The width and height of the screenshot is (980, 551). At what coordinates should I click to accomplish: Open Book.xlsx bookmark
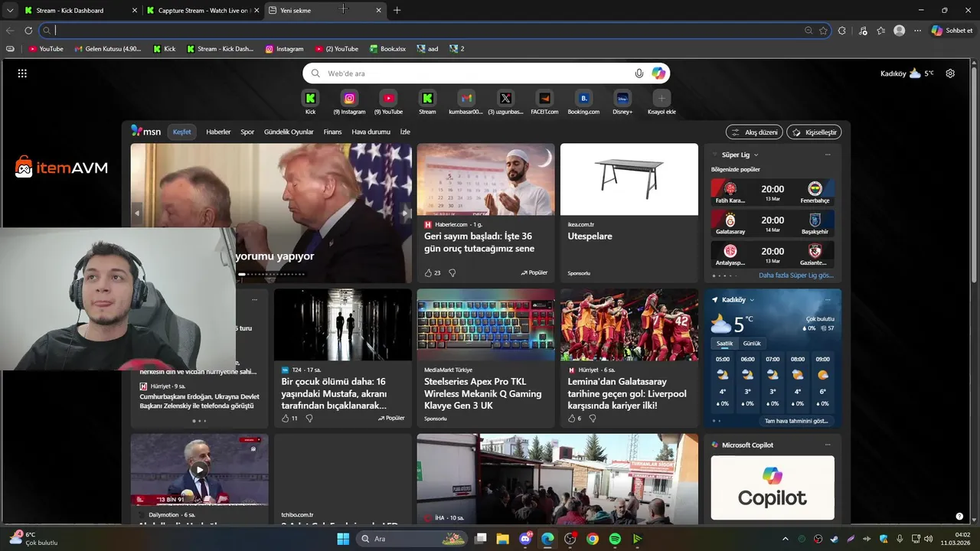click(x=388, y=49)
